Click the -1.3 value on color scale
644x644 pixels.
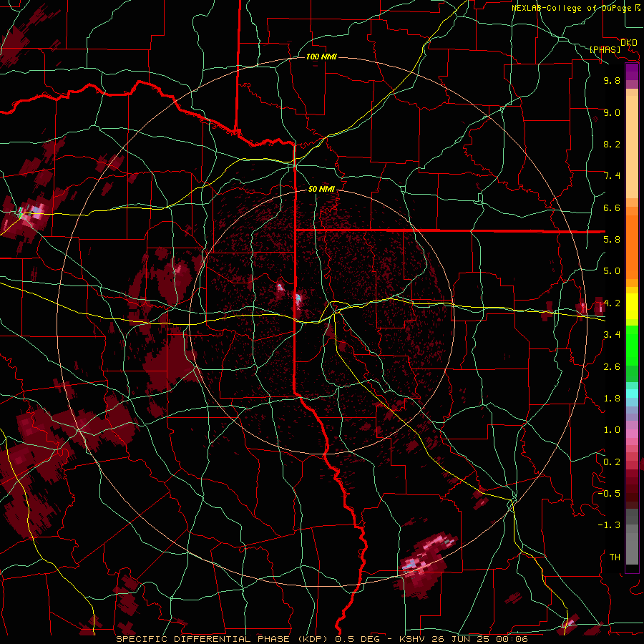(x=609, y=525)
